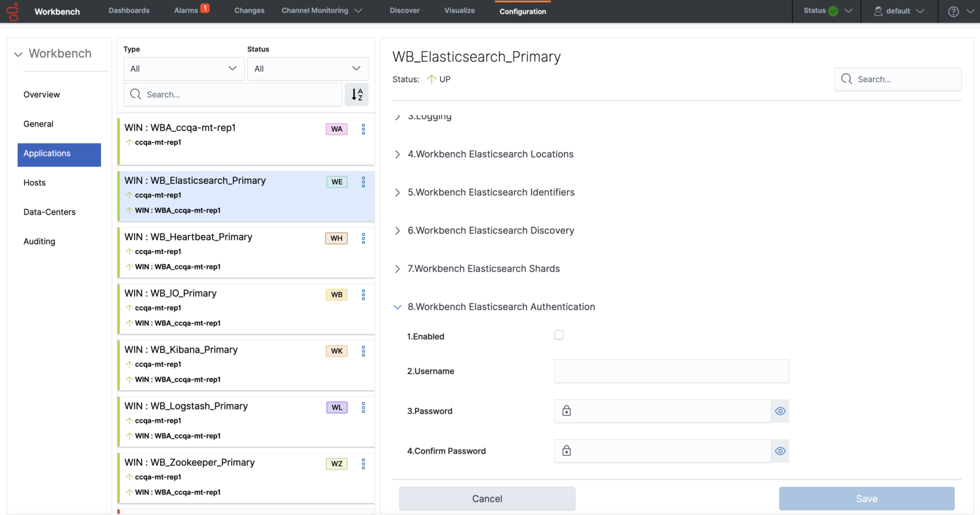Expand the Workbench Elasticsearch Shards section
The width and height of the screenshot is (980, 515).
click(483, 269)
